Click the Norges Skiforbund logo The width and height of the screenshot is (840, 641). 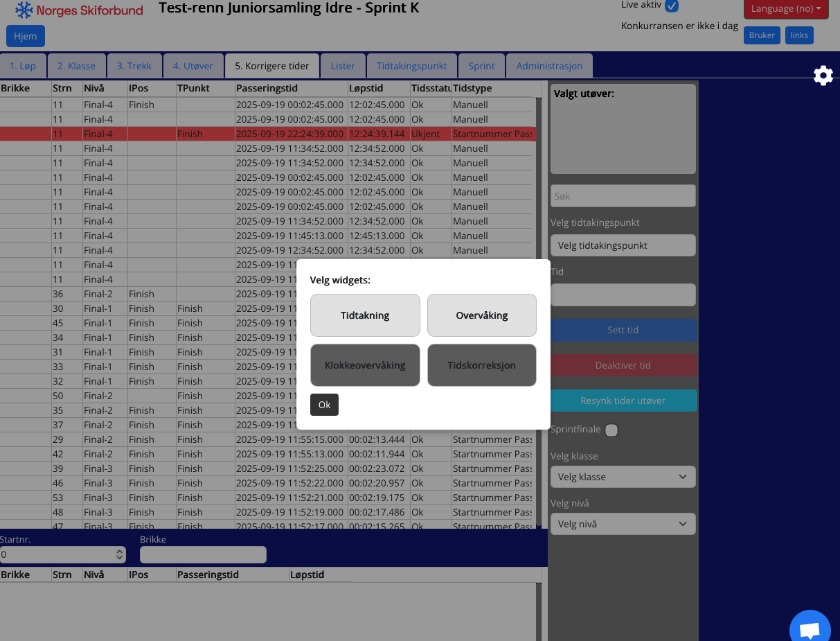click(79, 10)
